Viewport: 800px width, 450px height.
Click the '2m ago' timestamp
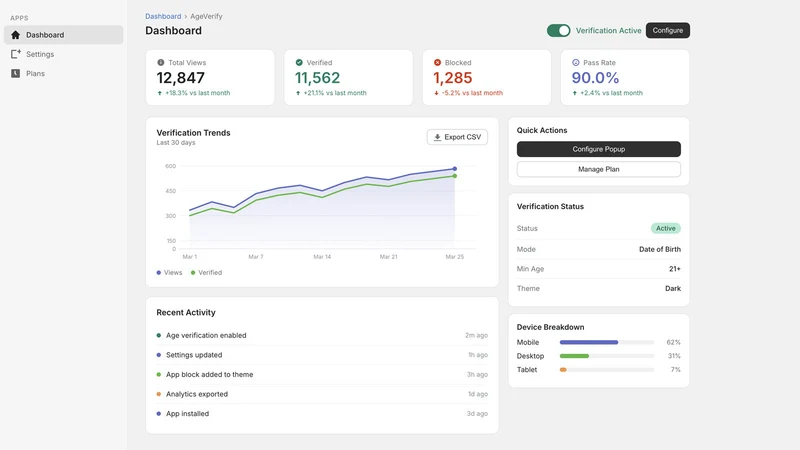[x=476, y=335]
